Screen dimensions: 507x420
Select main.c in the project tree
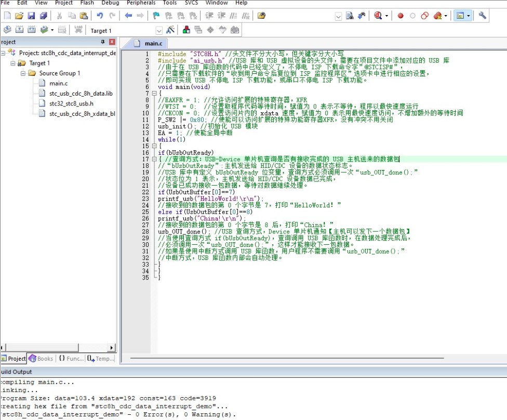click(58, 84)
